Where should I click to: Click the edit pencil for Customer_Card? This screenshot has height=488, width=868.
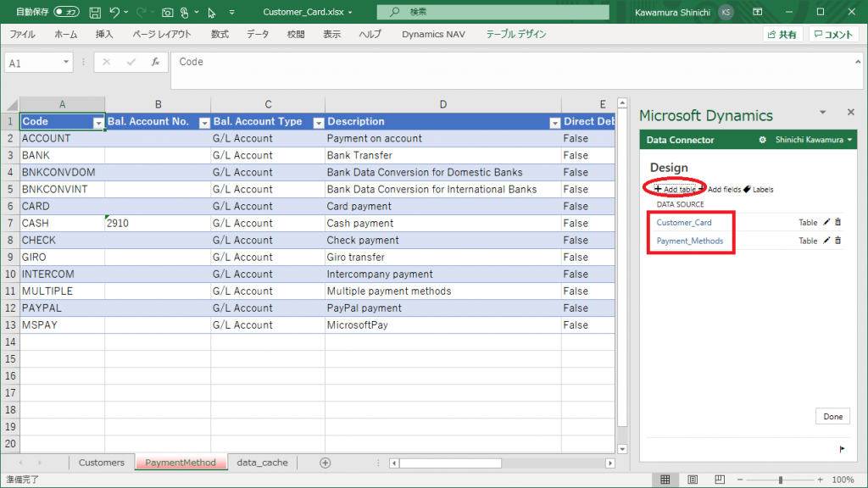[x=826, y=223]
